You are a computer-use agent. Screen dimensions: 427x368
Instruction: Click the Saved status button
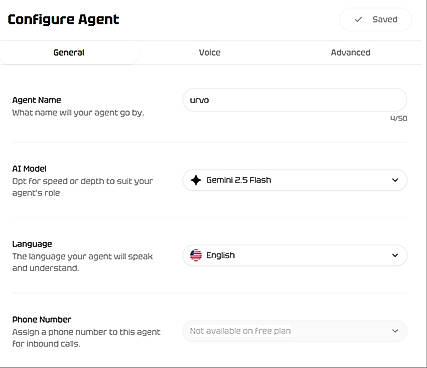click(375, 20)
